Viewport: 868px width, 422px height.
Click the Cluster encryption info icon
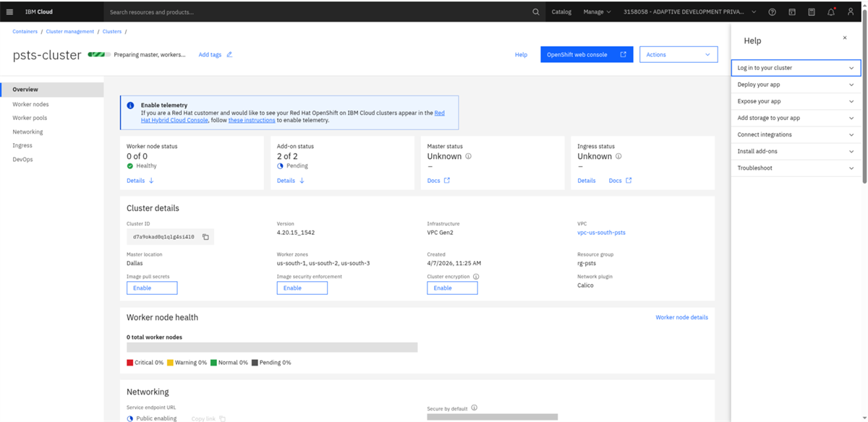[x=476, y=277]
